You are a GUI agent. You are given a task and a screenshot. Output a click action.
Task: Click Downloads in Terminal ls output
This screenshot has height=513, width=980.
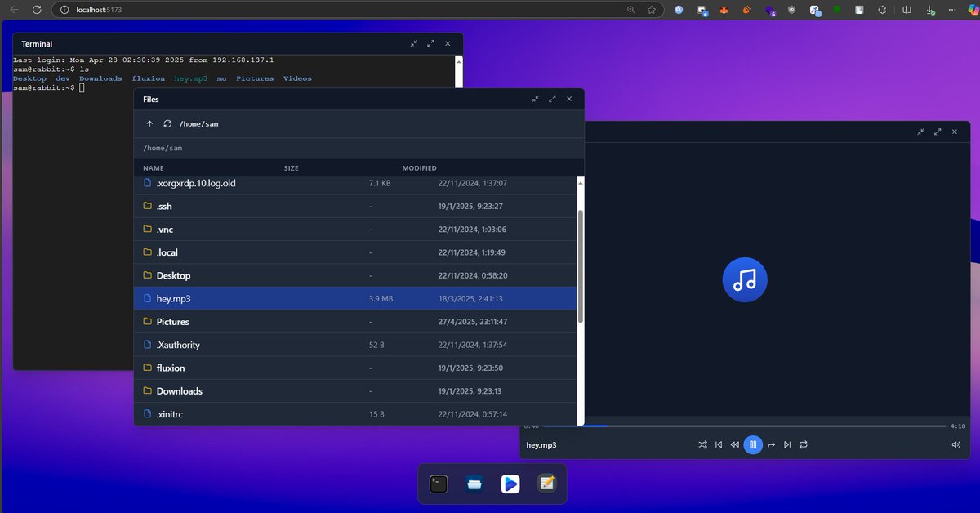[100, 78]
